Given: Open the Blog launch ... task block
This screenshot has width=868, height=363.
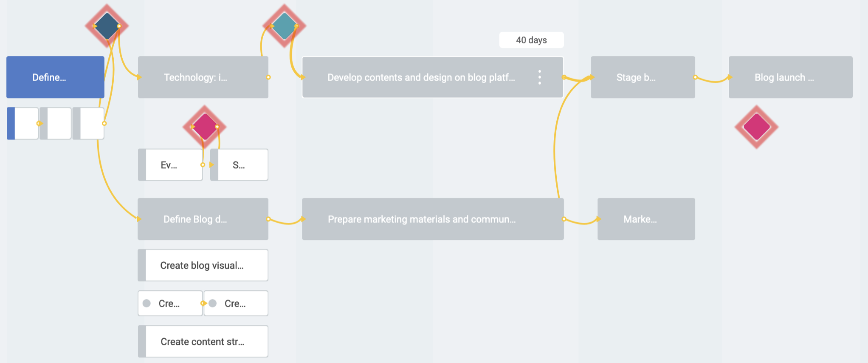Looking at the screenshot, I should 791,77.
